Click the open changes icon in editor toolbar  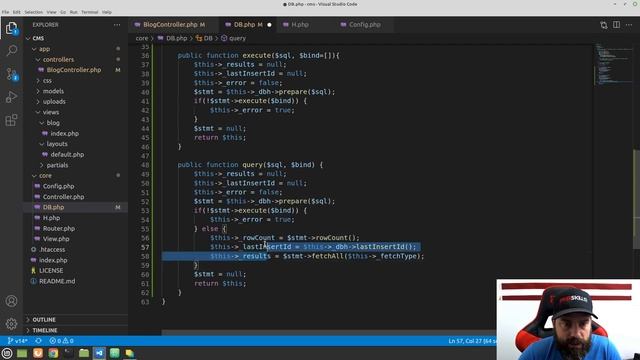pyautogui.click(x=604, y=25)
